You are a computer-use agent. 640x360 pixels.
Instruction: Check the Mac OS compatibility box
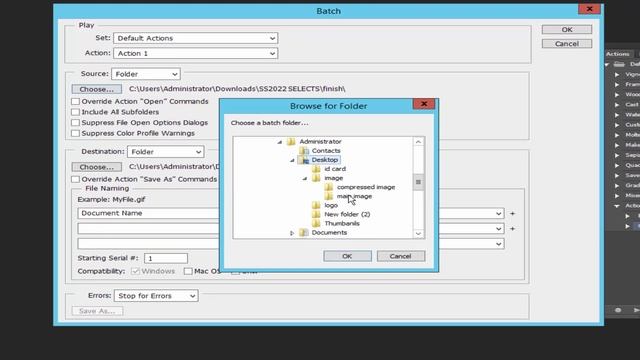[x=188, y=271]
